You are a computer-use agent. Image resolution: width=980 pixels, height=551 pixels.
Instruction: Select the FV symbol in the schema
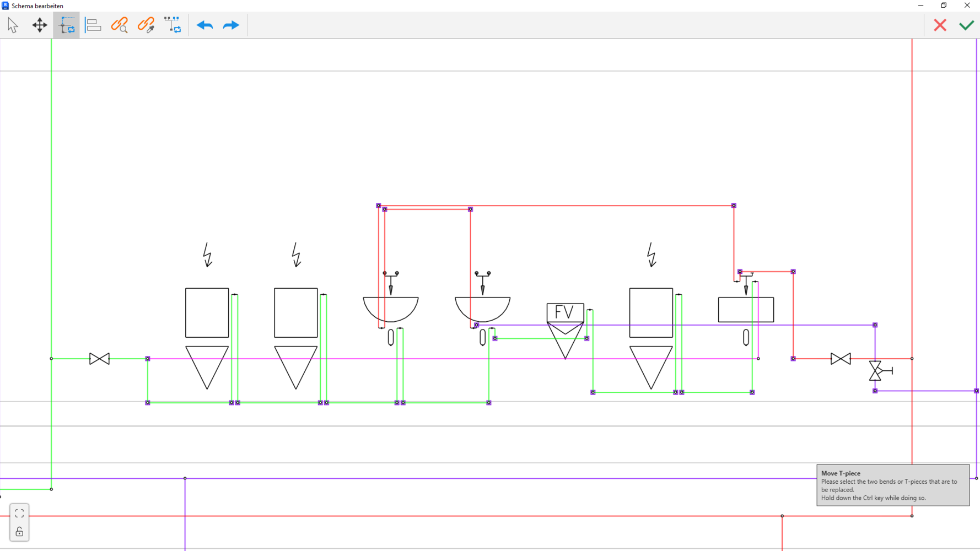point(565,312)
